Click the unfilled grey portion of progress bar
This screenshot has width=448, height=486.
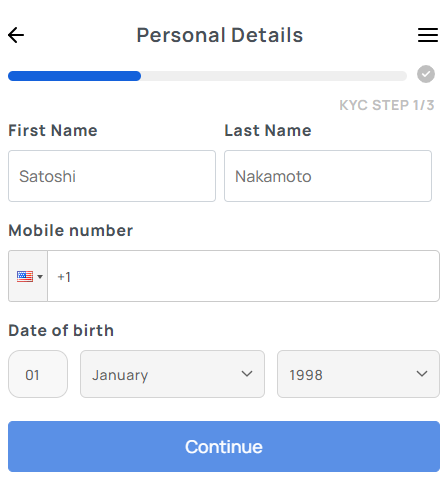(274, 76)
